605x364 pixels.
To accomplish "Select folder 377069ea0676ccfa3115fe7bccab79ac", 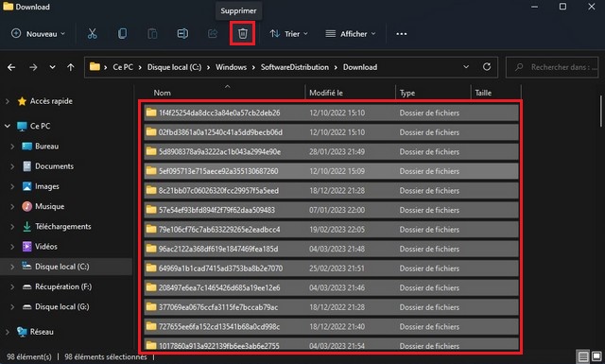I will (331, 307).
